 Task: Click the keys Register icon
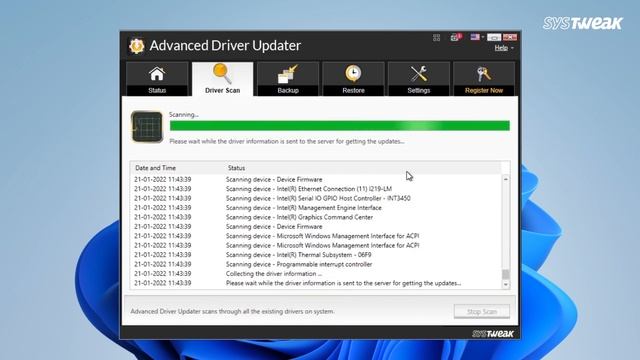[x=484, y=74]
